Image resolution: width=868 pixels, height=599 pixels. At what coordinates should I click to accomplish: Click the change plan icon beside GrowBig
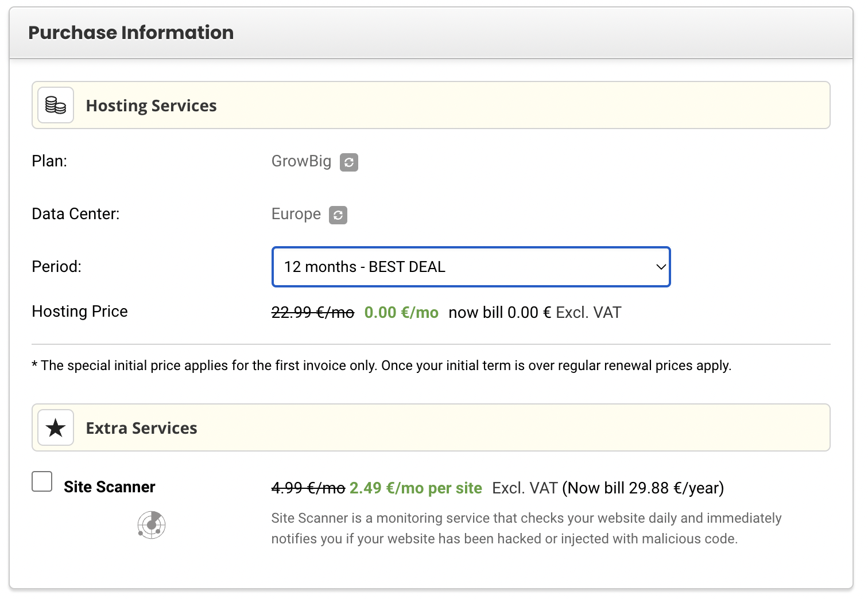(x=349, y=162)
